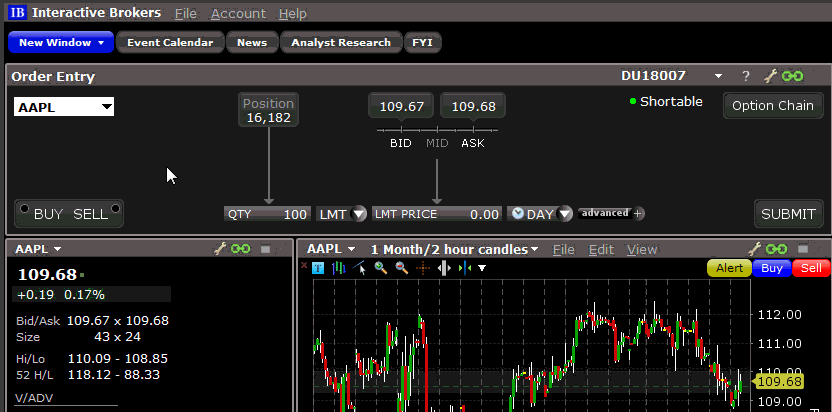The width and height of the screenshot is (832, 412).
Task: Click the SUBMIT order button
Action: [787, 214]
